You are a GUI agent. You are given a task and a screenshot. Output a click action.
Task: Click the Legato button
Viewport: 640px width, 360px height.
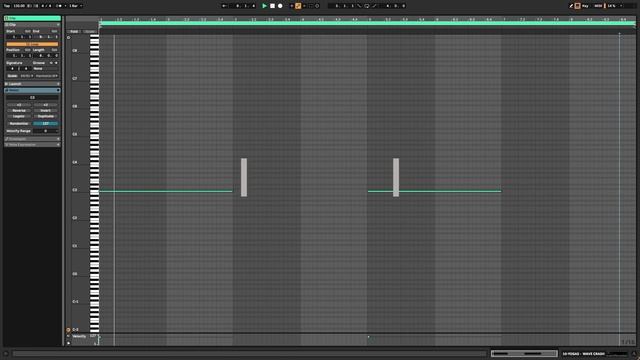19,116
